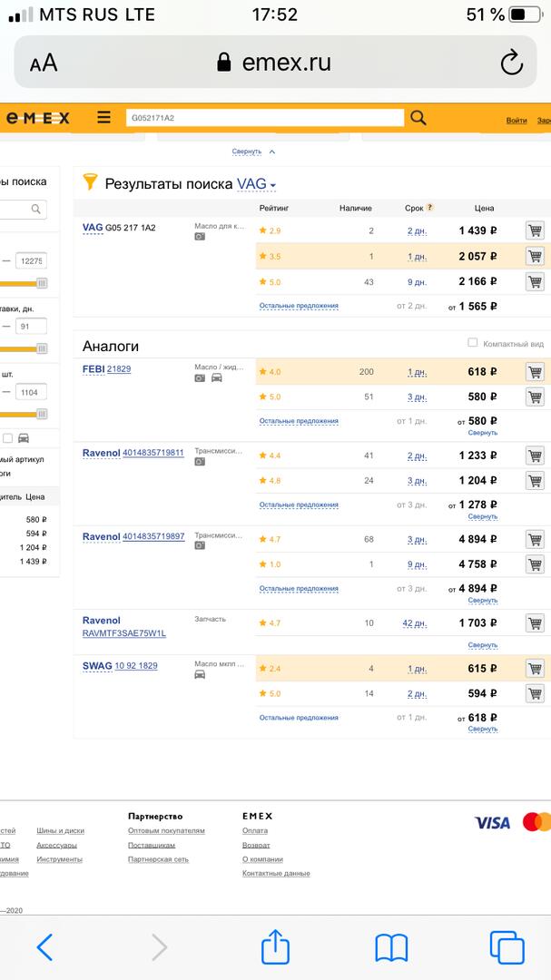Open Оптовым покупателям footer link
The image size is (551, 980).
coord(166,830)
